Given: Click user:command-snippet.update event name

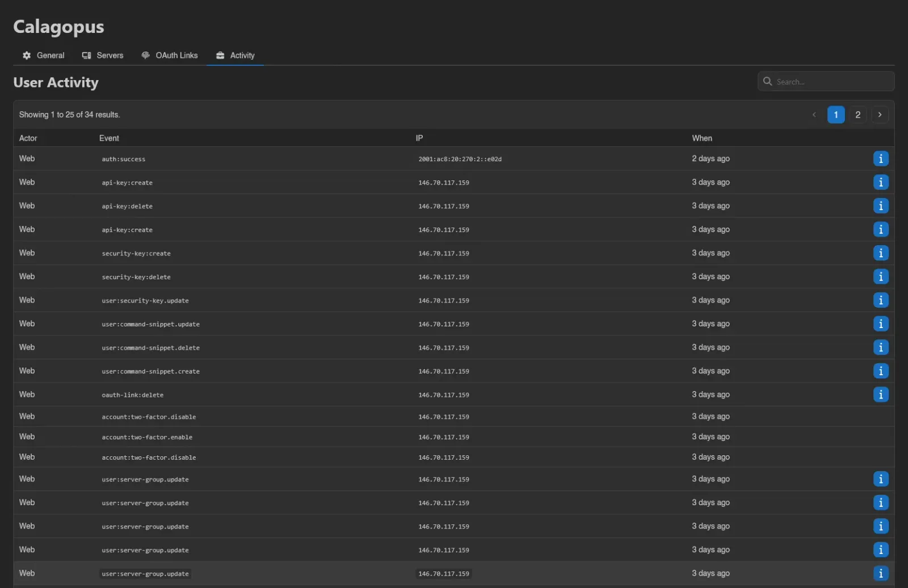Looking at the screenshot, I should (x=151, y=325).
